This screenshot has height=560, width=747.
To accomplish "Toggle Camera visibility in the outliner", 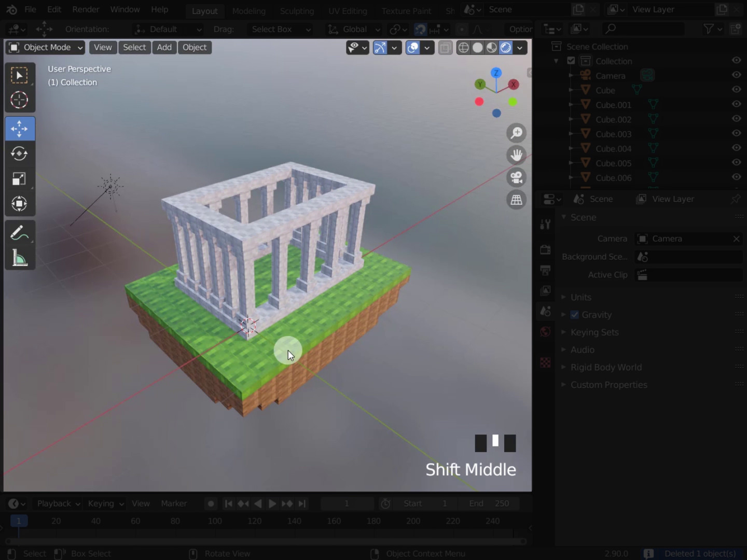I will tap(736, 75).
